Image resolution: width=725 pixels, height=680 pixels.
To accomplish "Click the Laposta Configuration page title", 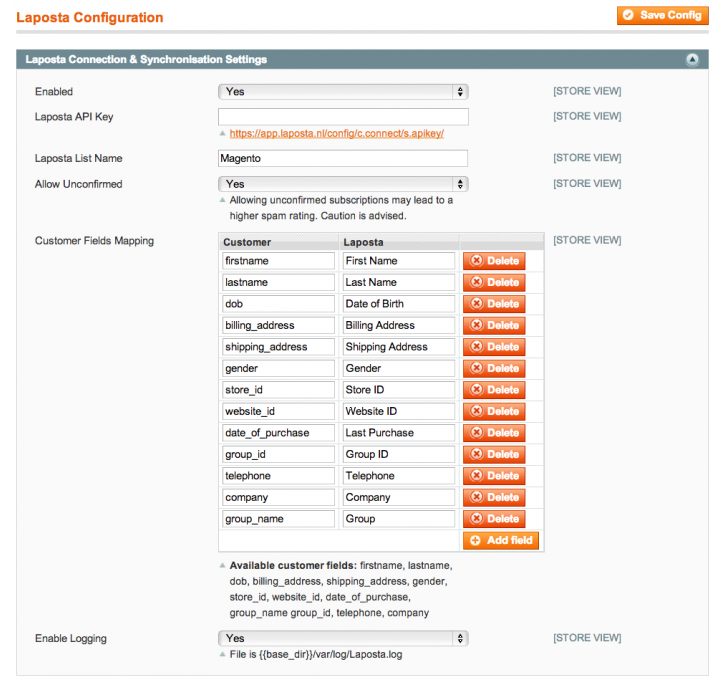I will pyautogui.click(x=90, y=18).
